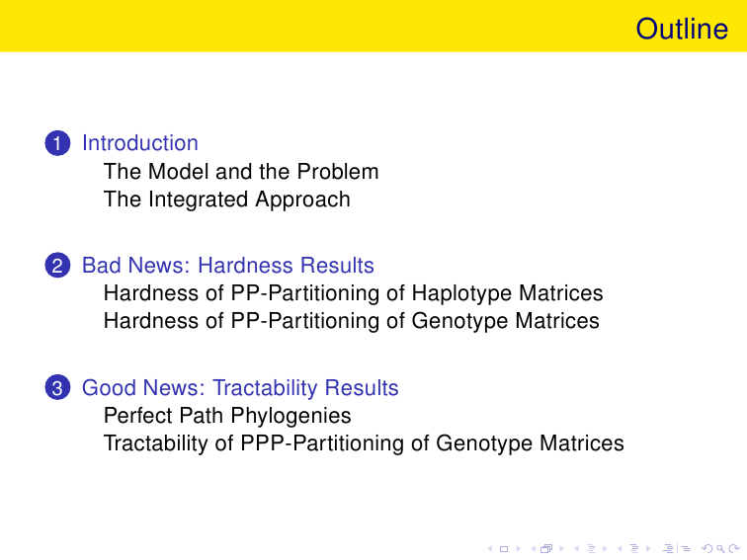The width and height of the screenshot is (747, 560).
Task: Open the Introduction section link
Action: tap(140, 143)
